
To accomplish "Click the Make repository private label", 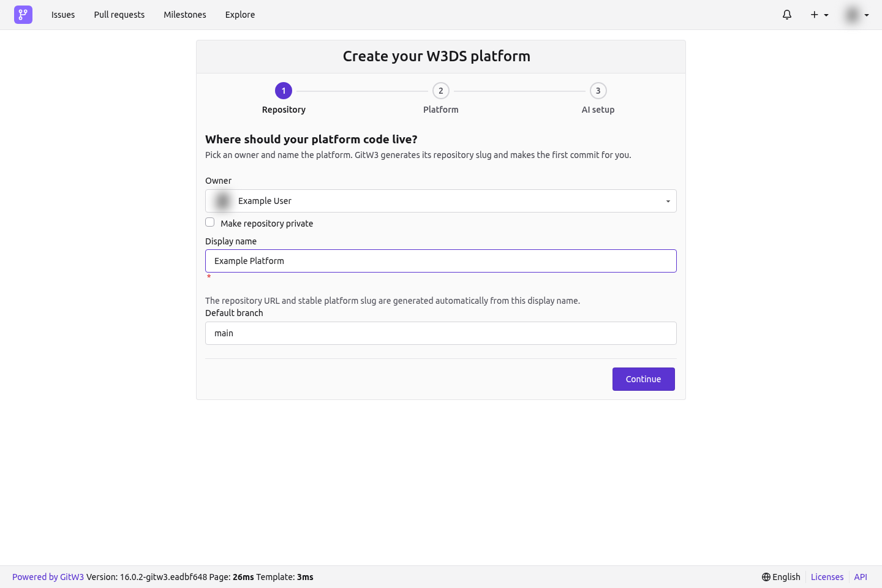I will click(x=267, y=224).
